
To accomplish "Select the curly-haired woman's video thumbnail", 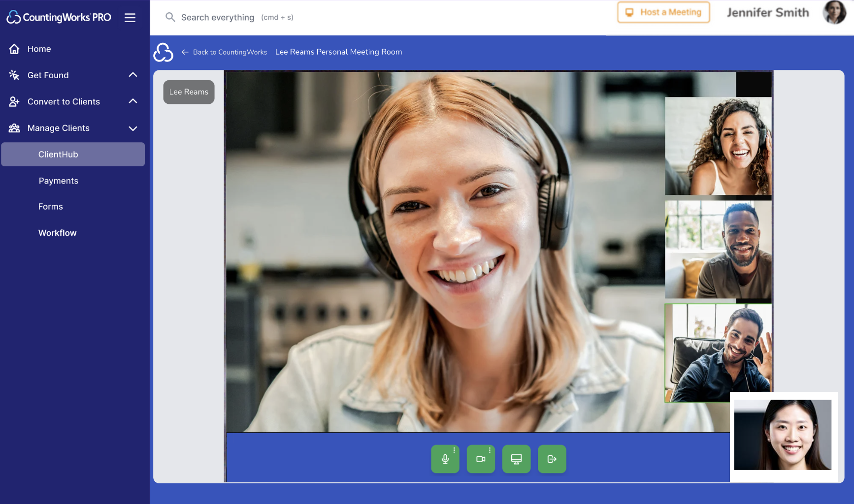I will coord(718,146).
